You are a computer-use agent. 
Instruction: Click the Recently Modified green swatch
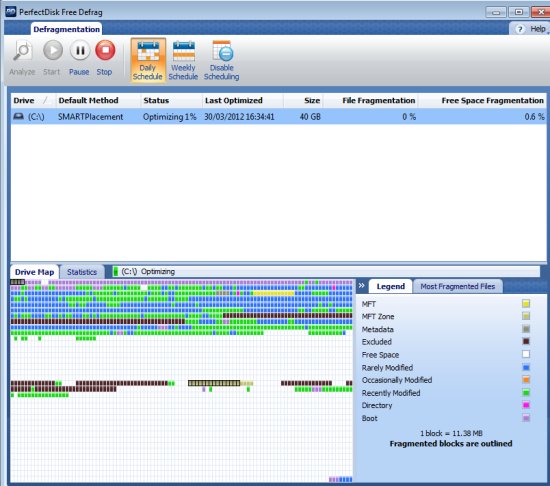(x=526, y=393)
